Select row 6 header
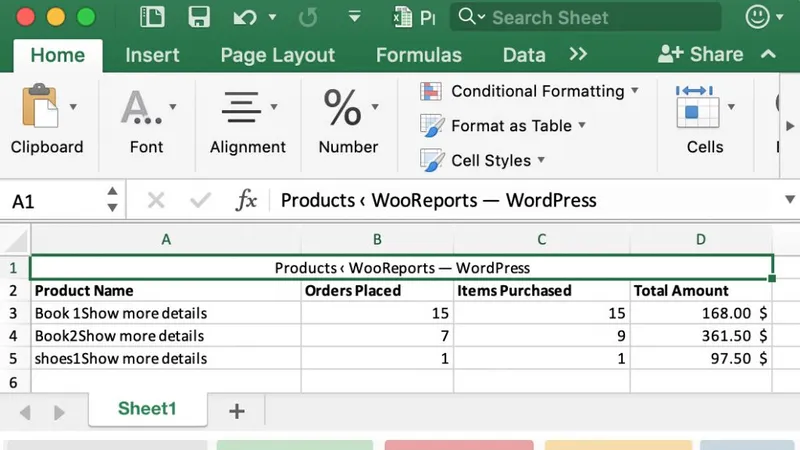 tap(14, 382)
